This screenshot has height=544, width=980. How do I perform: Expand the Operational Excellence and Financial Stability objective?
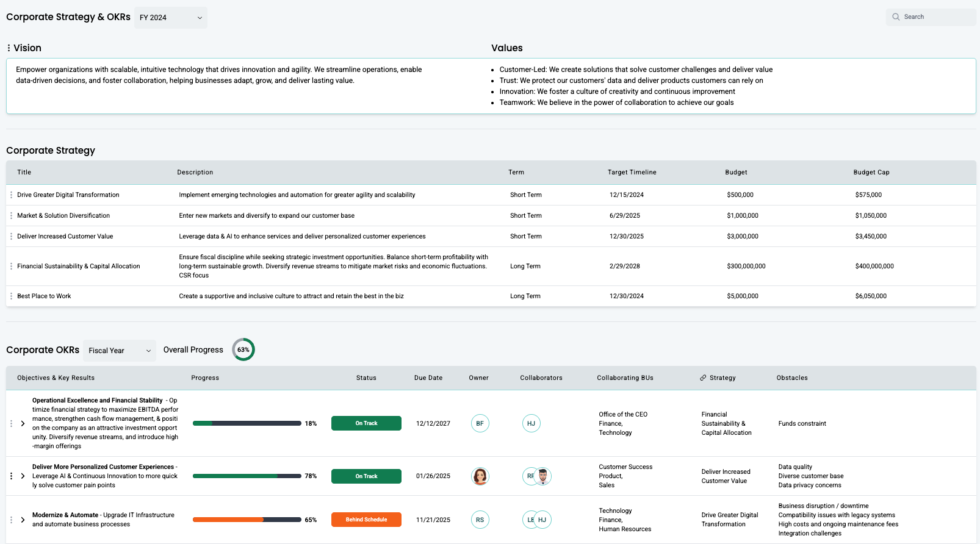tap(23, 423)
